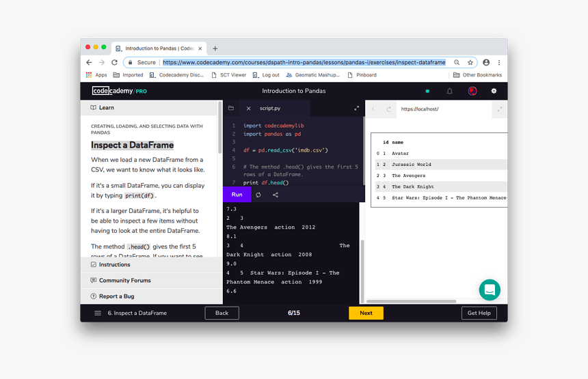Open the chat support bubble
588x379 pixels.
[x=490, y=290]
